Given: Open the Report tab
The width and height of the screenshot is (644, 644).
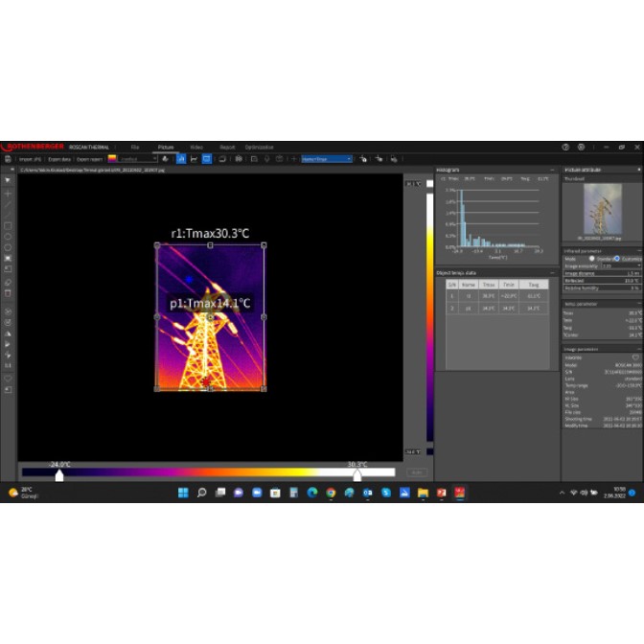Looking at the screenshot, I should (x=227, y=147).
